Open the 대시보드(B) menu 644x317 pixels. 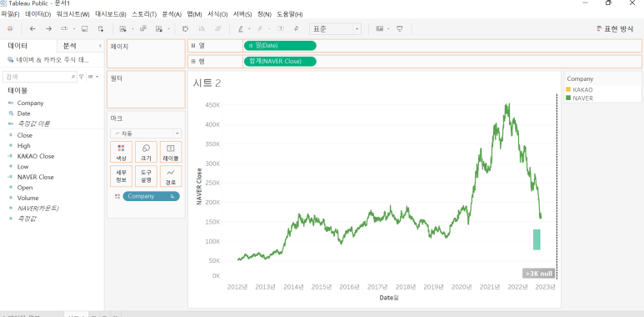[x=111, y=14]
